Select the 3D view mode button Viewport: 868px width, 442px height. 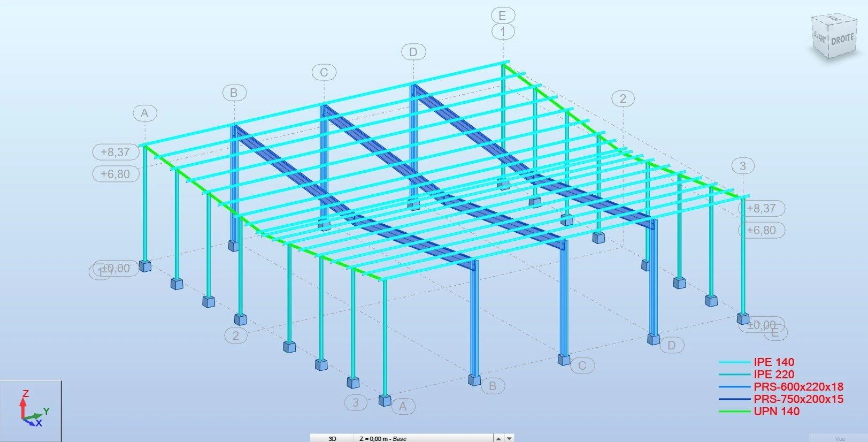[332, 438]
